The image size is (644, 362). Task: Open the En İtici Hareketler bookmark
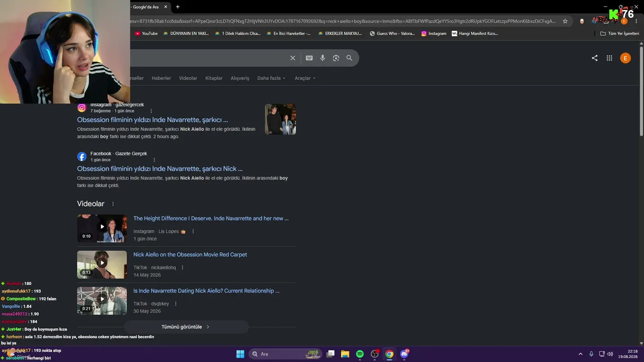pyautogui.click(x=289, y=34)
